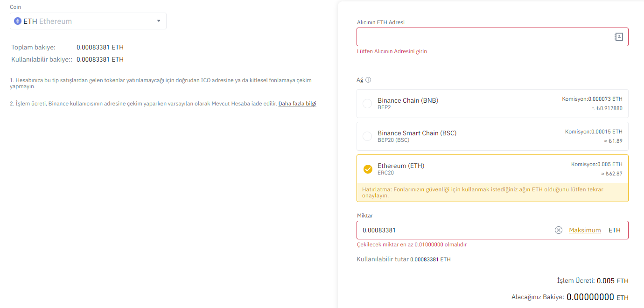Image resolution: width=644 pixels, height=308 pixels.
Task: Open the Daha fazla bilgi link
Action: point(297,104)
